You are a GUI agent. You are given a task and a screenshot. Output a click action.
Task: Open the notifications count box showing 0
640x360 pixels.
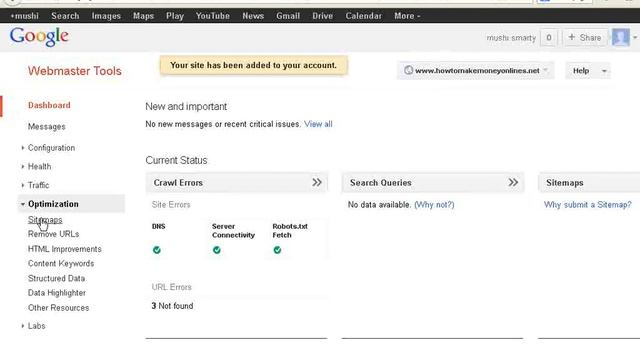549,38
